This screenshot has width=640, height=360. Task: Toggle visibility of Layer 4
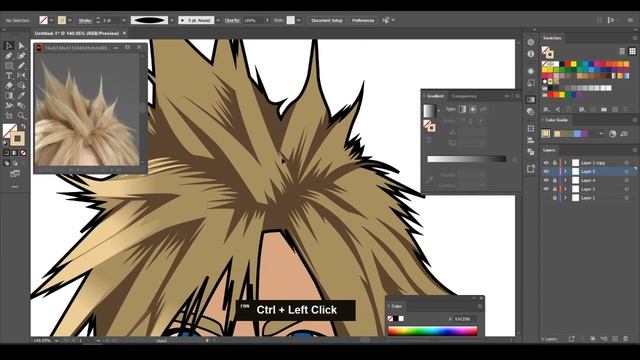tap(546, 180)
